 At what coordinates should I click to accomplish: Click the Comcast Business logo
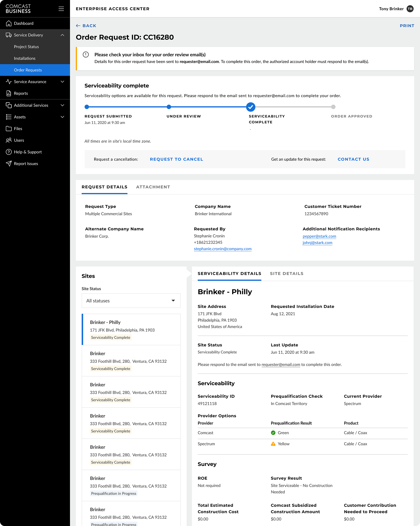(18, 9)
